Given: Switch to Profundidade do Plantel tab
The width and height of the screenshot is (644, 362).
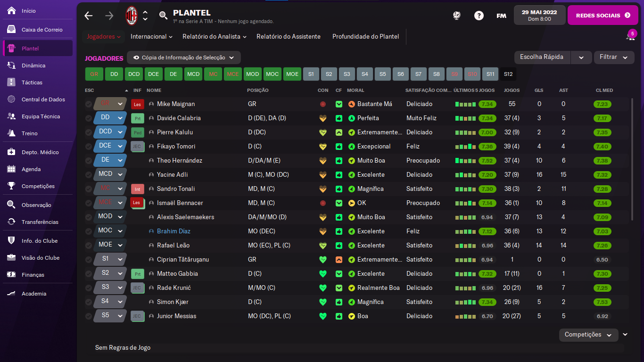Looking at the screenshot, I should pos(365,36).
